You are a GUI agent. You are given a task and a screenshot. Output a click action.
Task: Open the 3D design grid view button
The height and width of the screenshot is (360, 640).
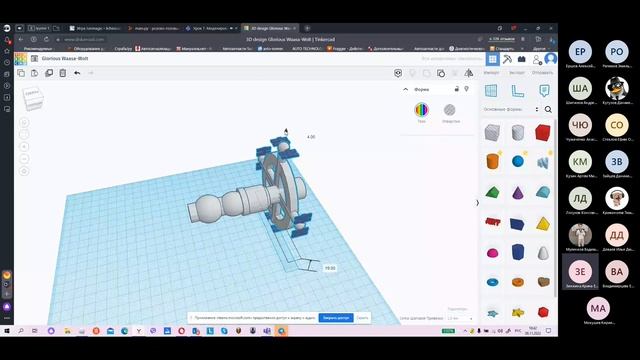493,59
